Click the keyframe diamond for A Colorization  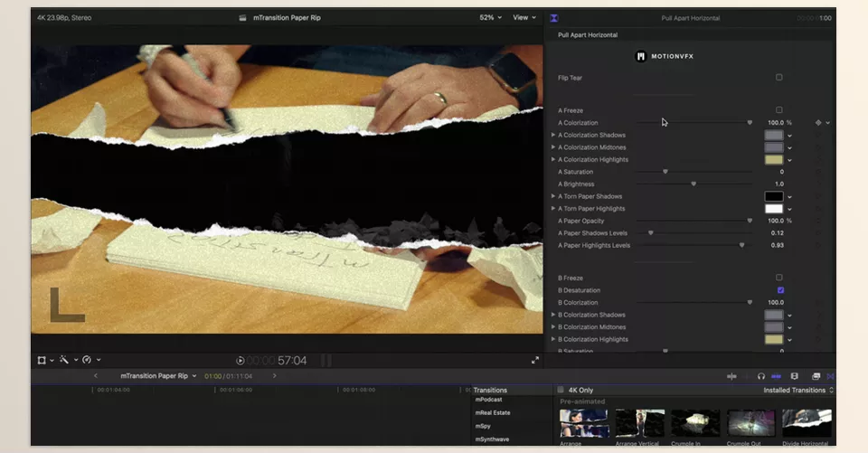click(x=818, y=123)
